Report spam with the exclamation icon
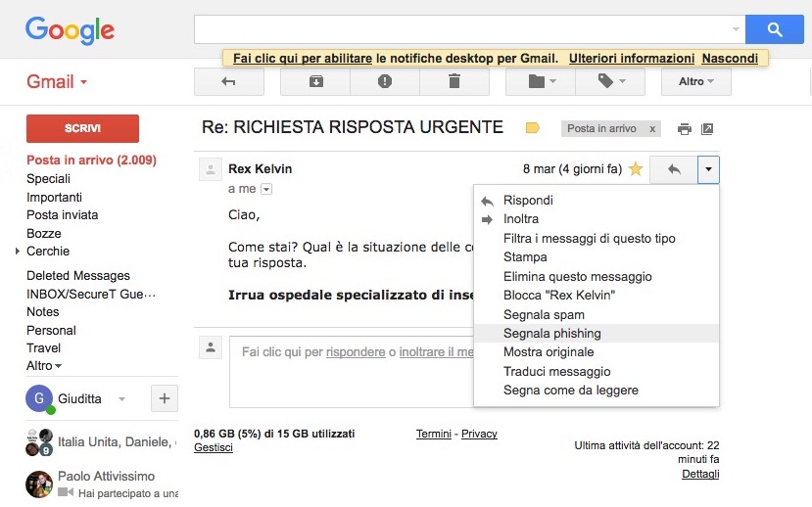812x507 pixels. tap(385, 82)
